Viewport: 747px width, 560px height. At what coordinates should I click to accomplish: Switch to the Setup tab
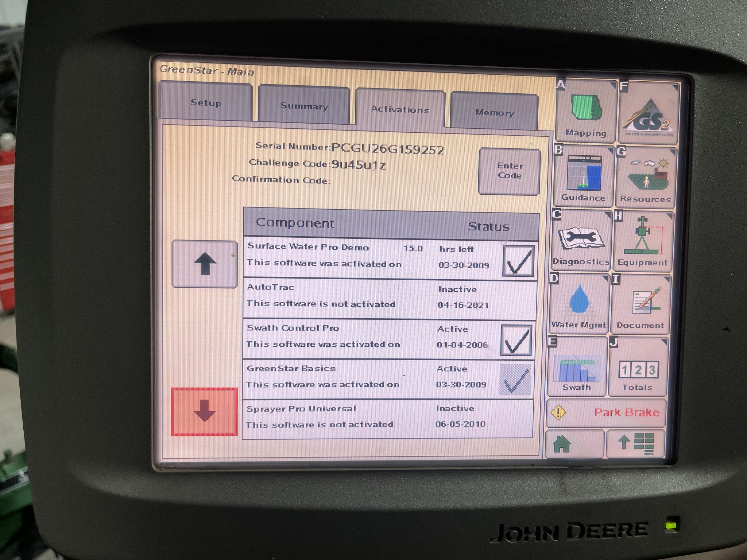[205, 104]
